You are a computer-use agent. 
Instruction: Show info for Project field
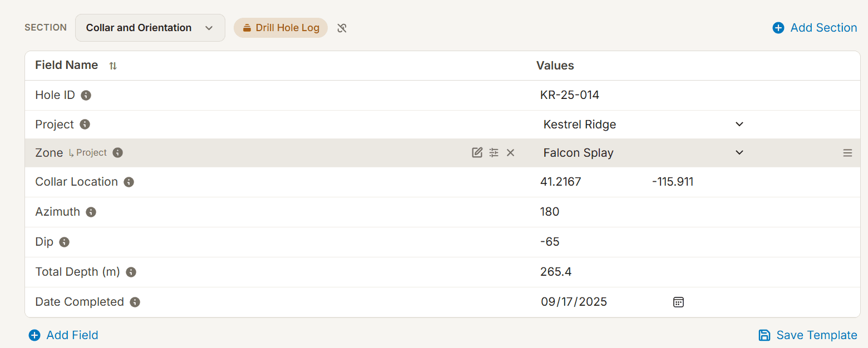tap(85, 125)
